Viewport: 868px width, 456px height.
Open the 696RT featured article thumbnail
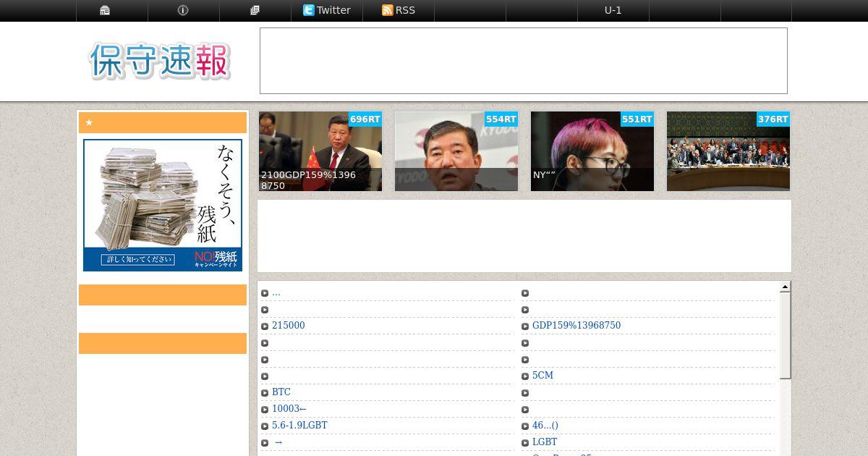[320, 151]
